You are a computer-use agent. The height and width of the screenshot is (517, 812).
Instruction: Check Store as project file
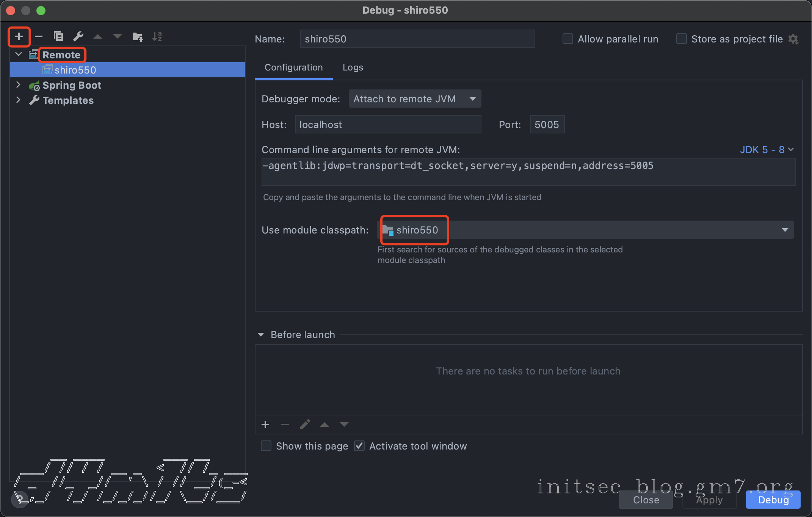point(681,39)
